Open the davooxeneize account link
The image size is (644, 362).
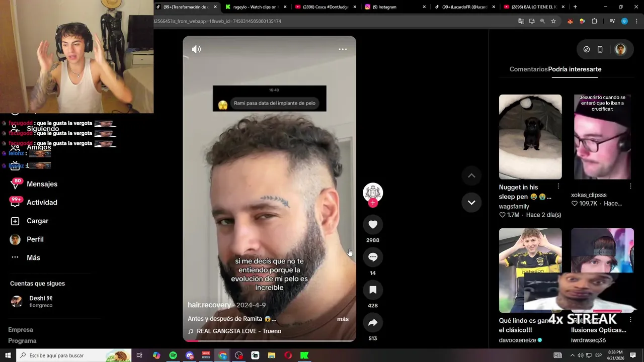(x=517, y=340)
